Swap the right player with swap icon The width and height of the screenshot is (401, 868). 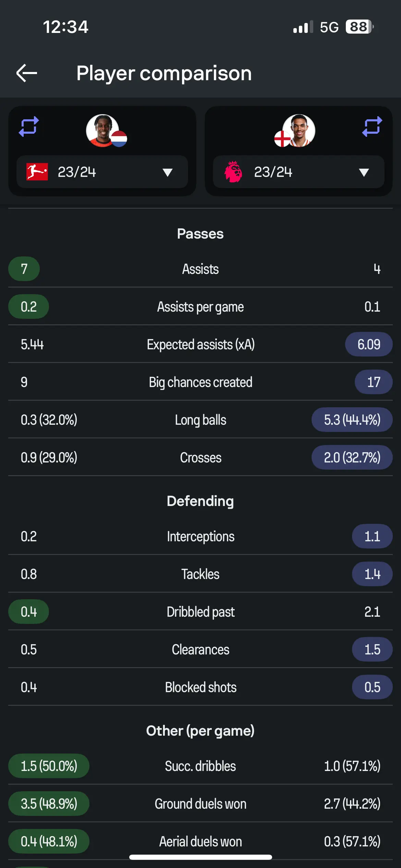coord(372,126)
